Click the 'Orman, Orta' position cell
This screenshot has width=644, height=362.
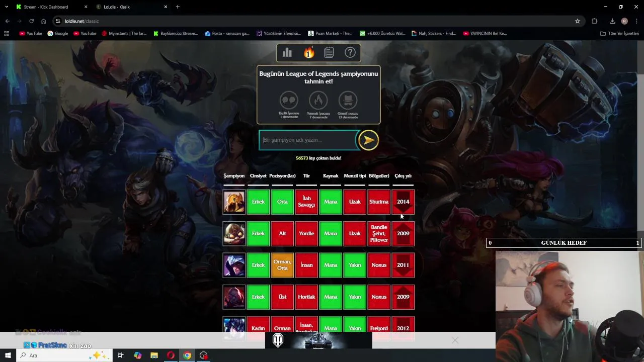pyautogui.click(x=282, y=265)
